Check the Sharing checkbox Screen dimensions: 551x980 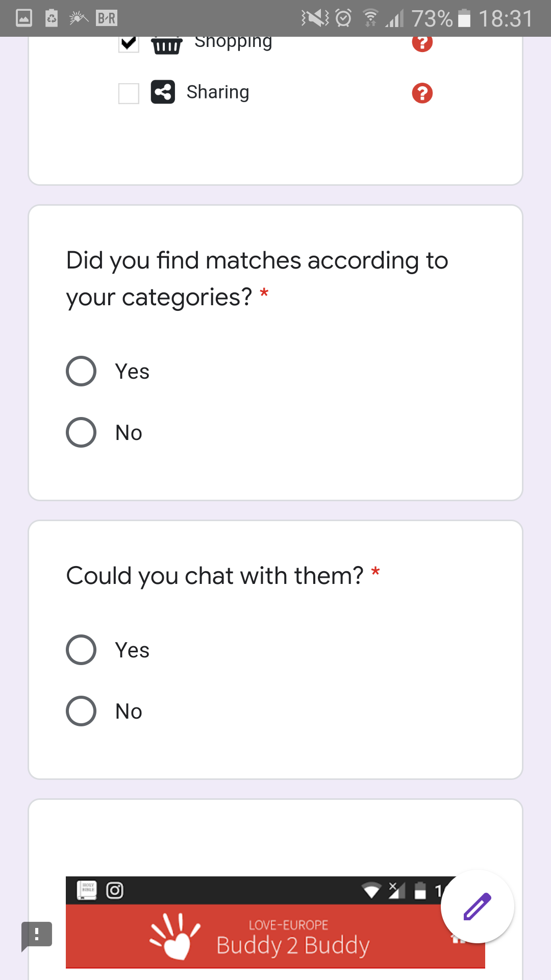[x=129, y=93]
